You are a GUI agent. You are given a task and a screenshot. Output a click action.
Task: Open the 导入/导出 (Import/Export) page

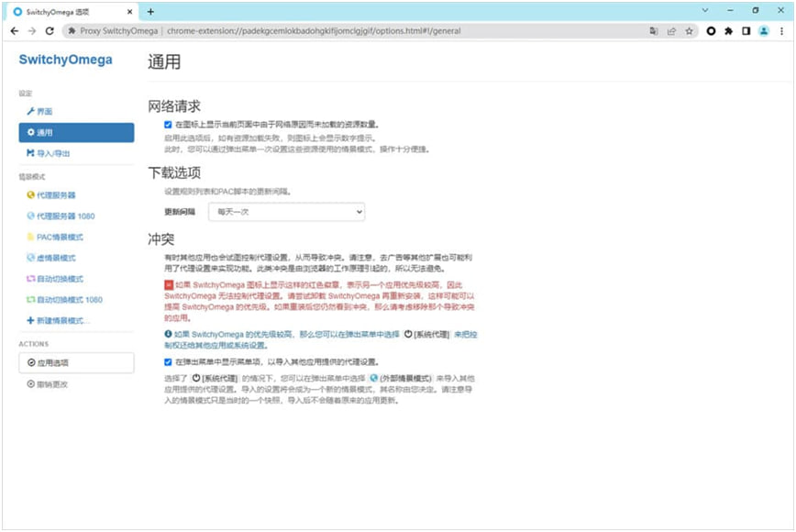51,153
